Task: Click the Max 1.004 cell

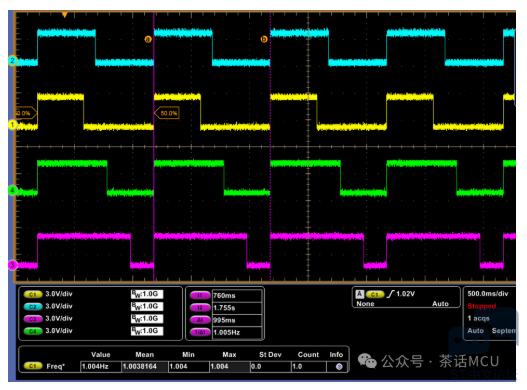Action: pyautogui.click(x=230, y=366)
